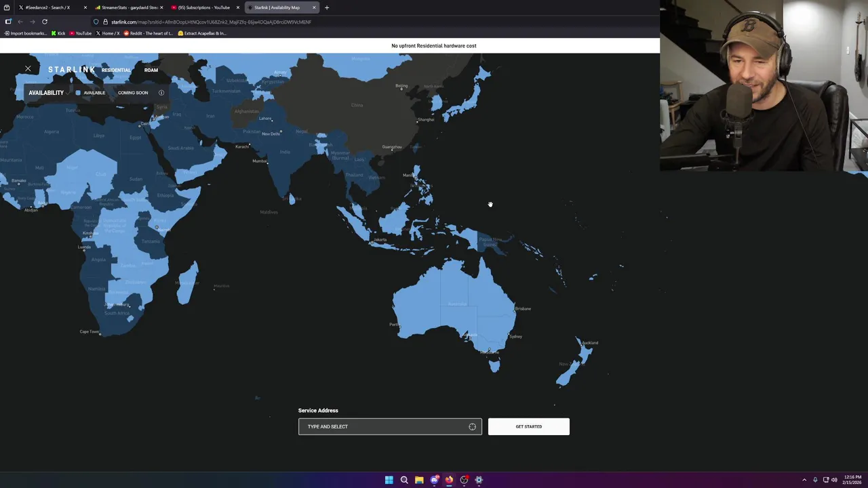Open Kick bookmark
The image size is (868, 488).
pos(58,33)
